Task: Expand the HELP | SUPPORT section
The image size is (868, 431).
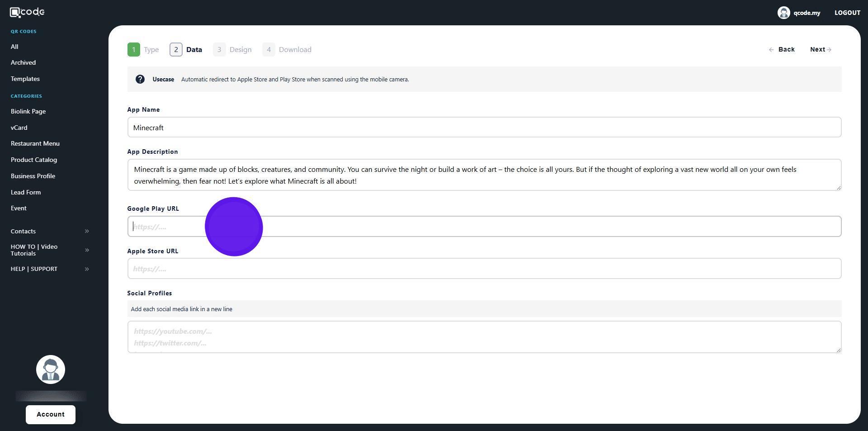Action: tap(50, 269)
